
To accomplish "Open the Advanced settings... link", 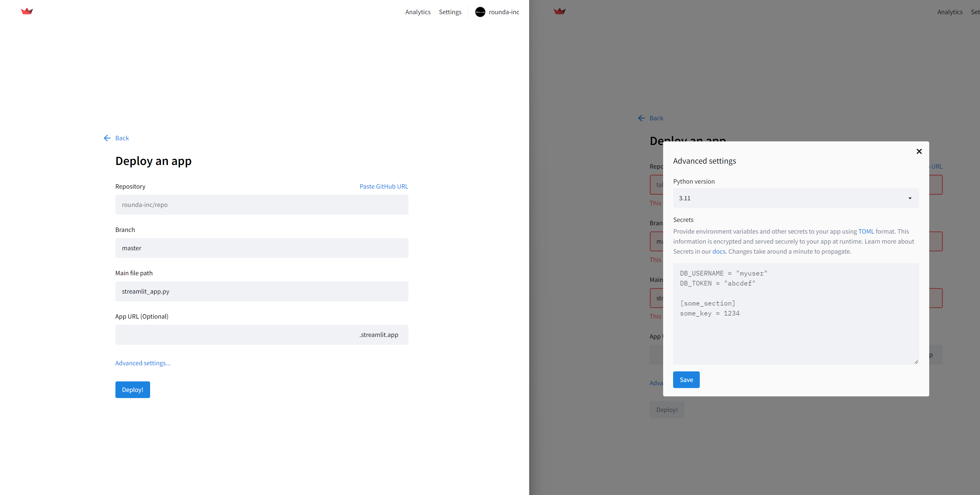I will pos(143,363).
